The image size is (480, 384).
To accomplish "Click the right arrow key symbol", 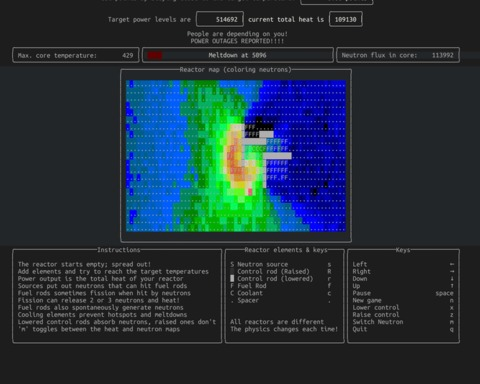I will [452, 271].
